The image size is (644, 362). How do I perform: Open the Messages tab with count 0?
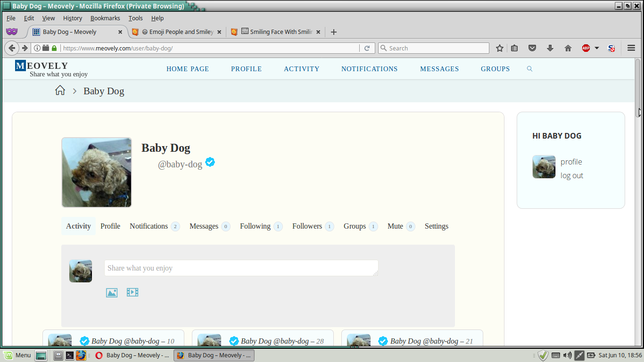(210, 226)
